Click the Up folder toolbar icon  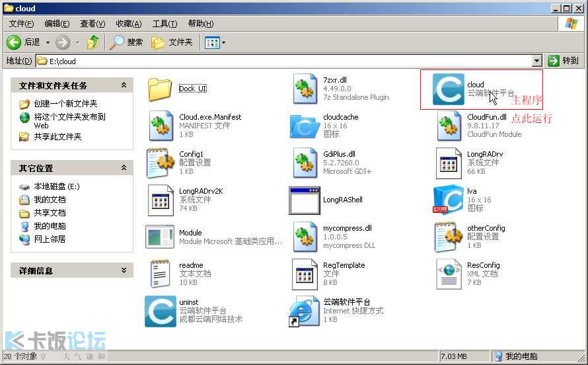pyautogui.click(x=94, y=42)
